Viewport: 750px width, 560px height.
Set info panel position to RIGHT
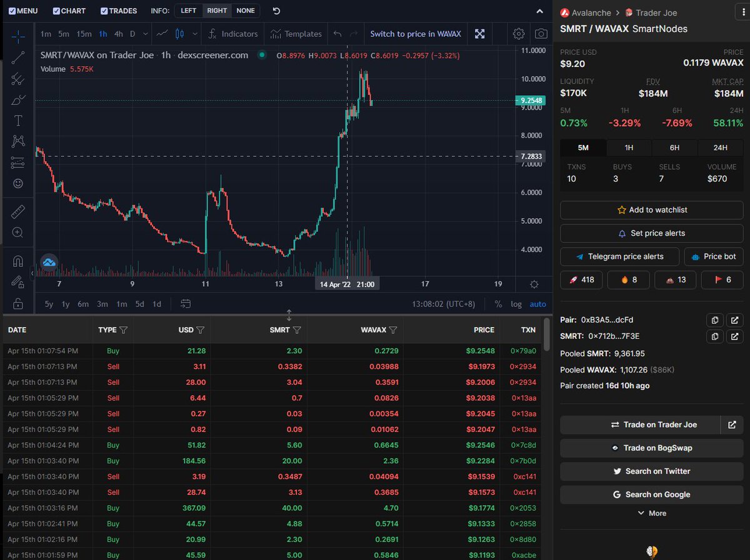point(217,11)
